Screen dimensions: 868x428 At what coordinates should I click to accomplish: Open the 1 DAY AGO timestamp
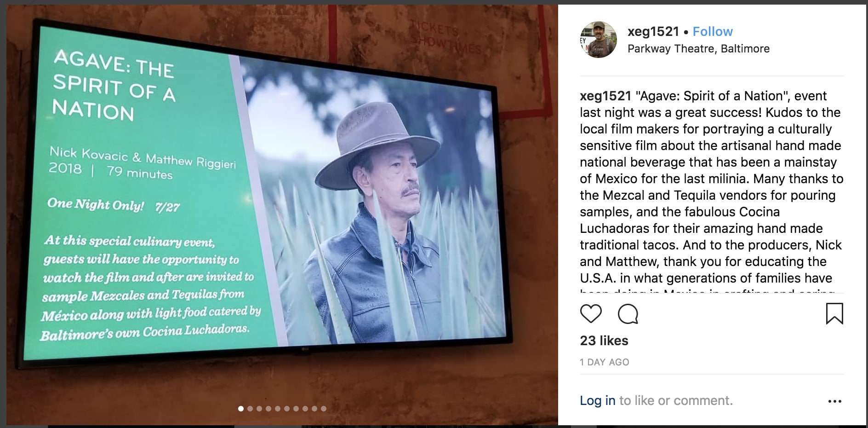(605, 362)
